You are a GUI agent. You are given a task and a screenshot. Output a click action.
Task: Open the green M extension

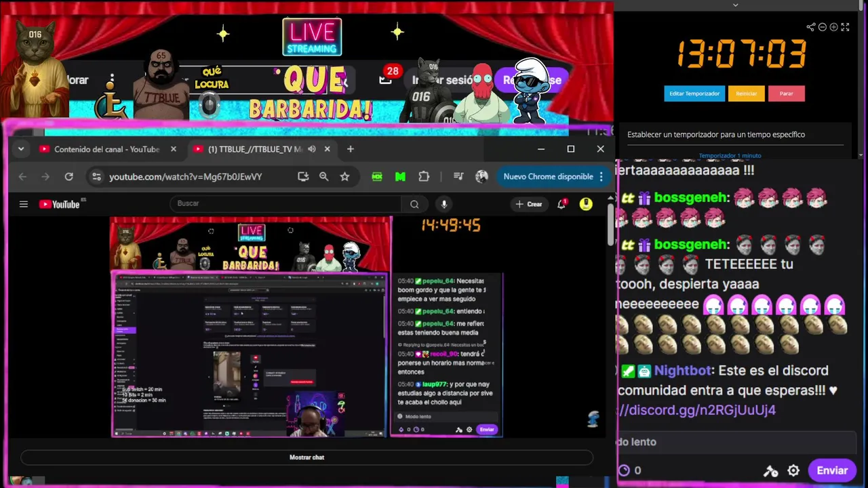point(400,176)
